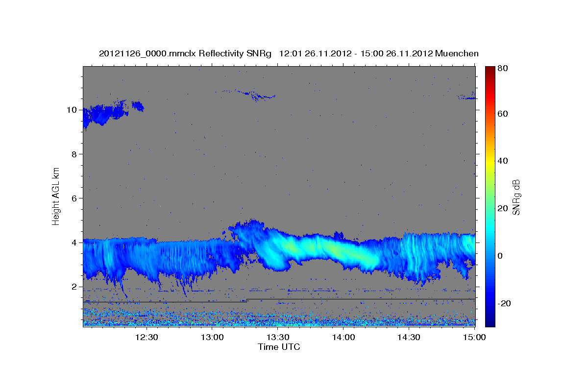Click the 12:30 time tick label
The height and width of the screenshot is (392, 588).
[x=147, y=338]
